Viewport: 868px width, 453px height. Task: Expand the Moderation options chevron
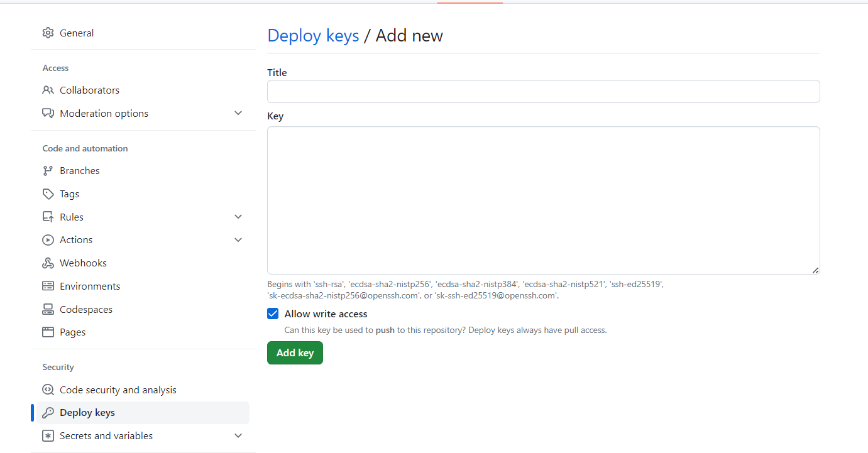pos(238,113)
